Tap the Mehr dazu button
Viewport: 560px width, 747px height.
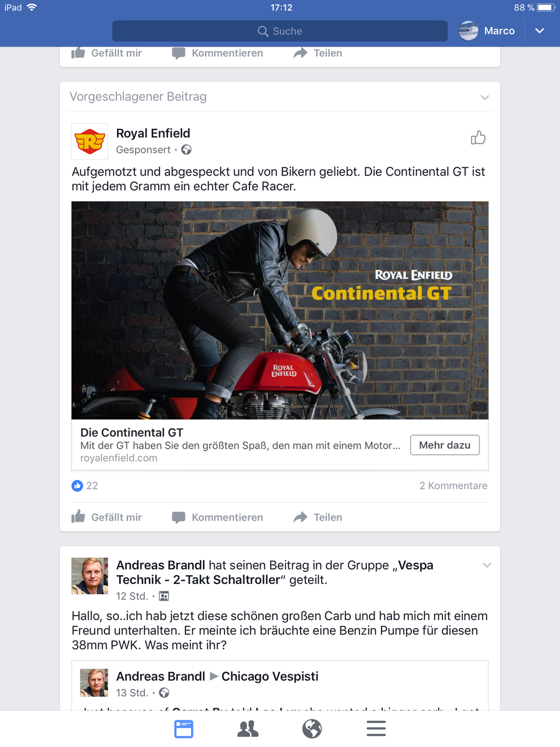445,445
